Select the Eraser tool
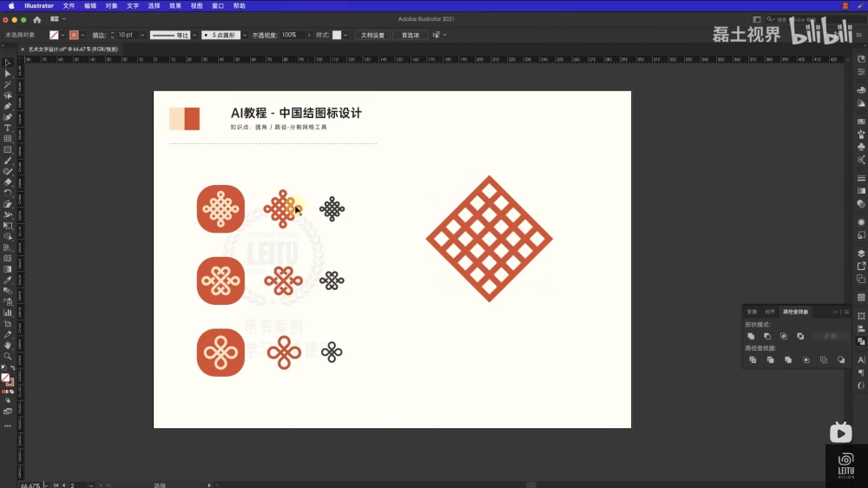This screenshot has height=488, width=868. tap(8, 182)
